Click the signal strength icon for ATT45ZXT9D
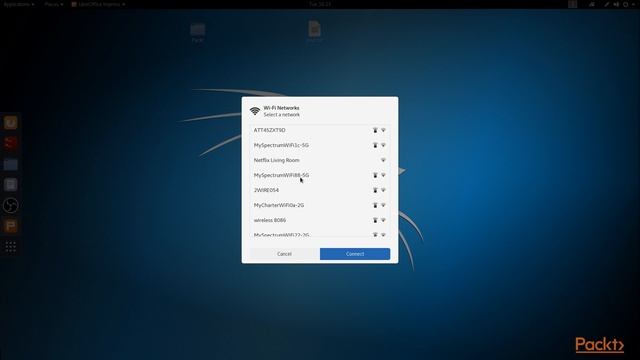 (x=383, y=130)
